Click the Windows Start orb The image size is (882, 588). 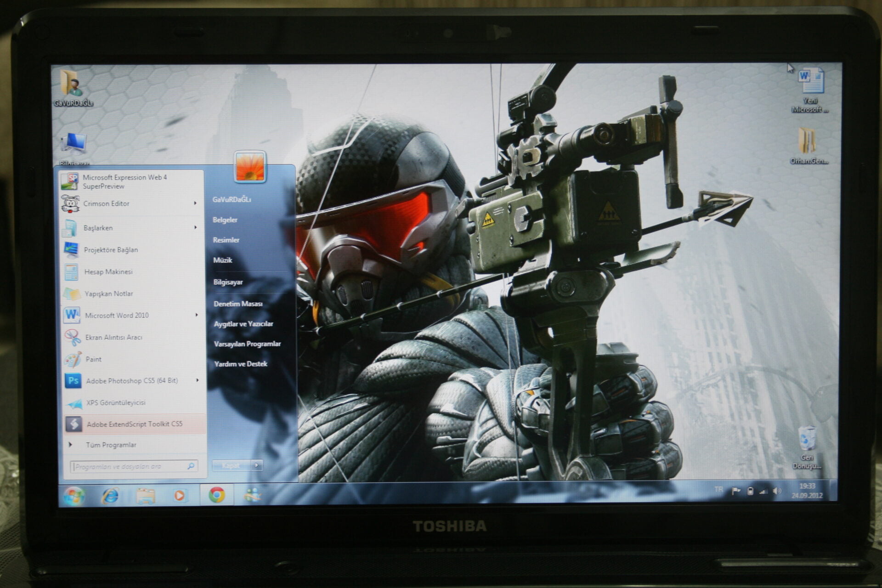74,496
